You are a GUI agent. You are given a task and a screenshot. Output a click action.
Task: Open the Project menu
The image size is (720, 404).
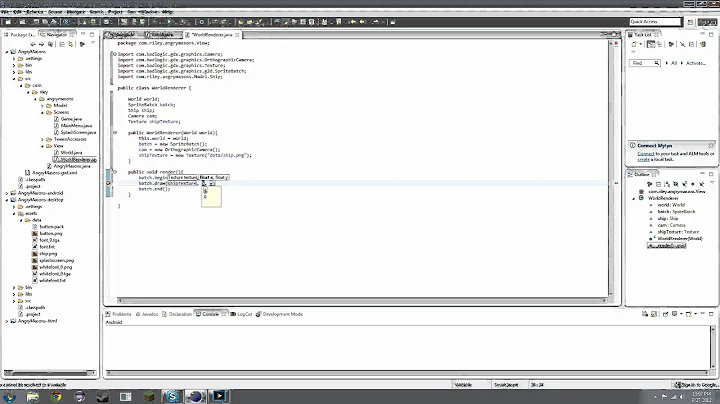tap(115, 11)
